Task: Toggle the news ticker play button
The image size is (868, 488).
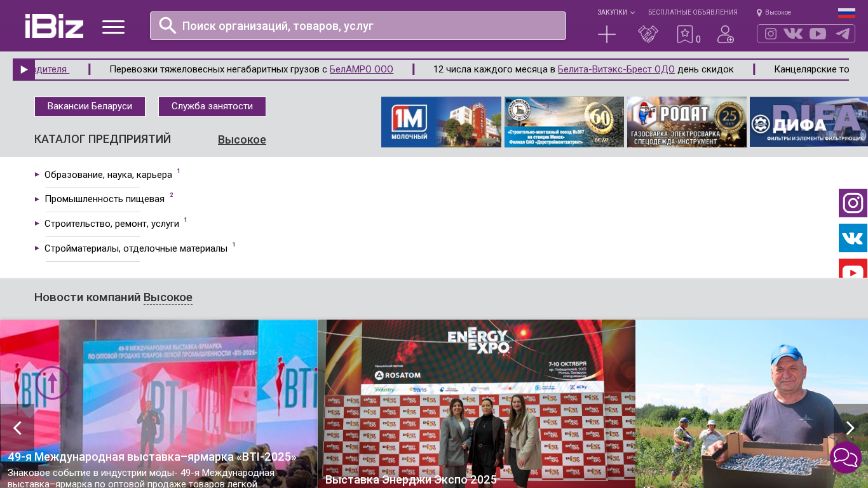Action: pos(24,70)
